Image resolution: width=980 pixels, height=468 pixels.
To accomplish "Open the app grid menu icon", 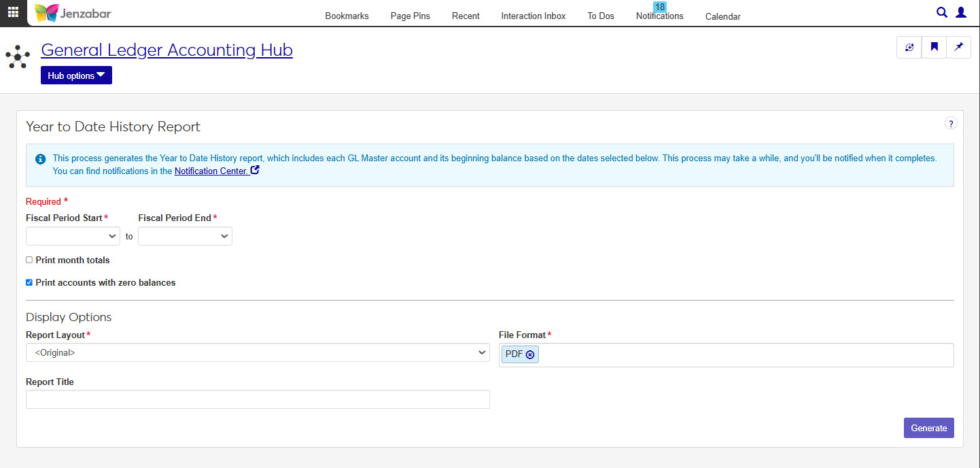I will point(13,12).
